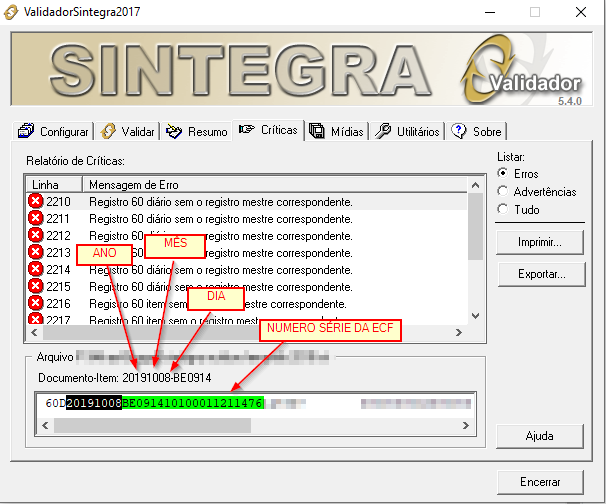Click the red error icon on line 2215
This screenshot has width=606, height=504.
pyautogui.click(x=36, y=286)
